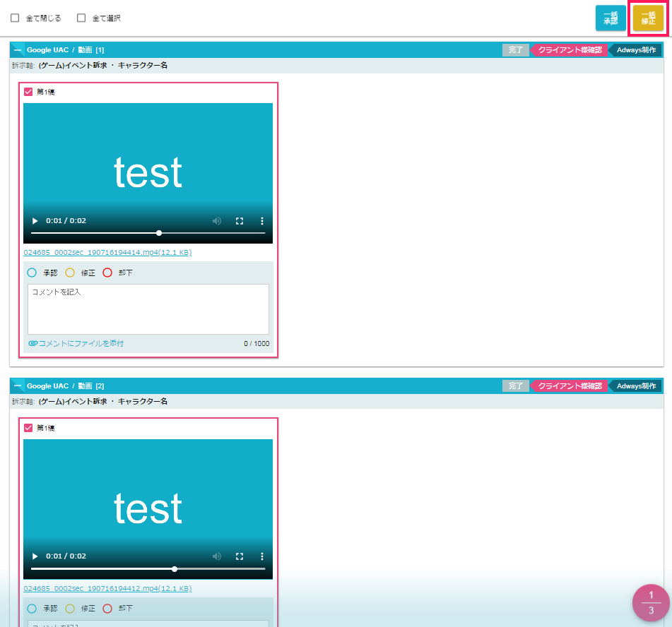The width and height of the screenshot is (672, 627).
Task: Toggle the 全て閉じる checkbox
Action: coord(15,18)
